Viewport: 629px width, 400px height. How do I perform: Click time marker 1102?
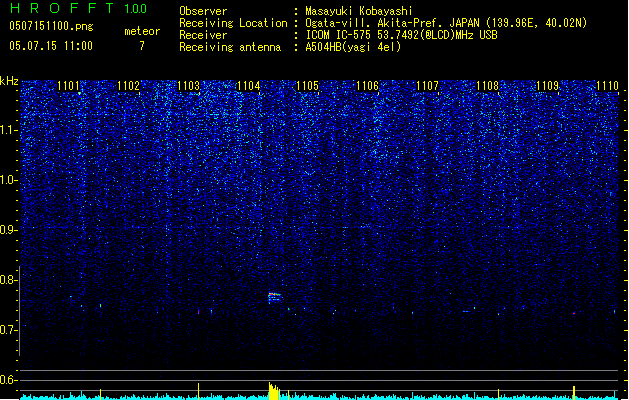pyautogui.click(x=128, y=86)
